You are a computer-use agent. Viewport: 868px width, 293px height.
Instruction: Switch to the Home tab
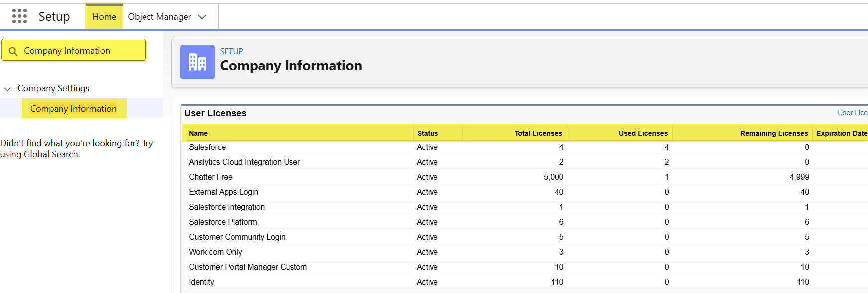(104, 17)
